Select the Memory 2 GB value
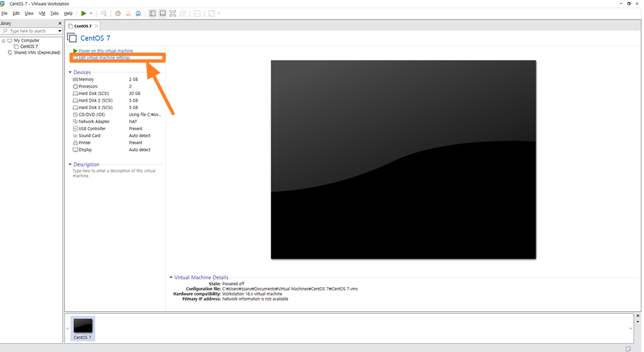The height and width of the screenshot is (352, 644). point(133,79)
